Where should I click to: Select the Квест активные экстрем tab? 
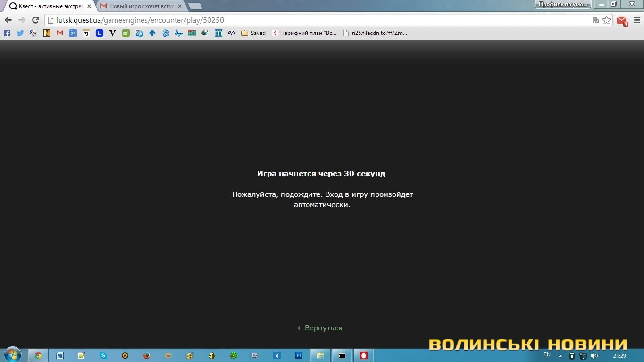(47, 6)
